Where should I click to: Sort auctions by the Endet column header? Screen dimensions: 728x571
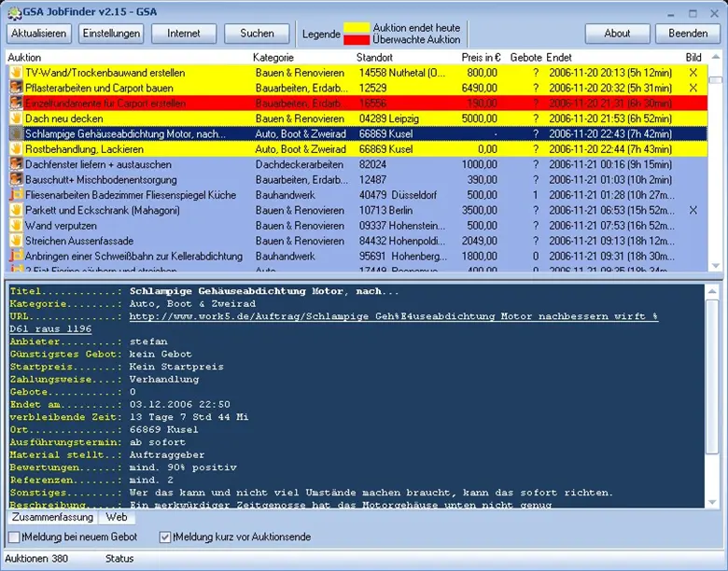[559, 58]
